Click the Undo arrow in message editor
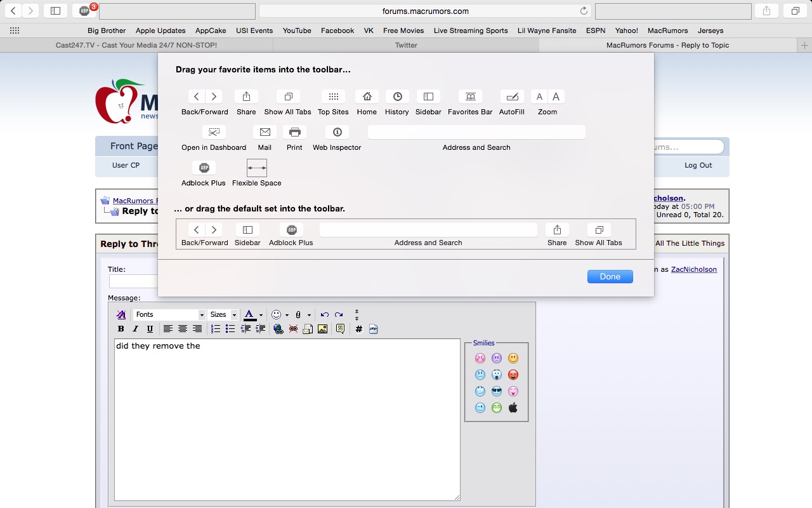The height and width of the screenshot is (508, 812). [x=325, y=314]
